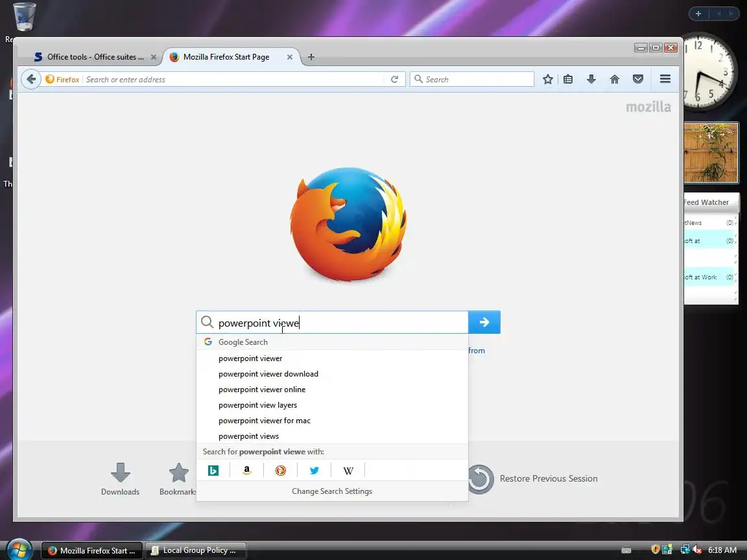This screenshot has width=747, height=560.
Task: Click Mozilla Firefox Start taskbar button
Action: pos(92,550)
